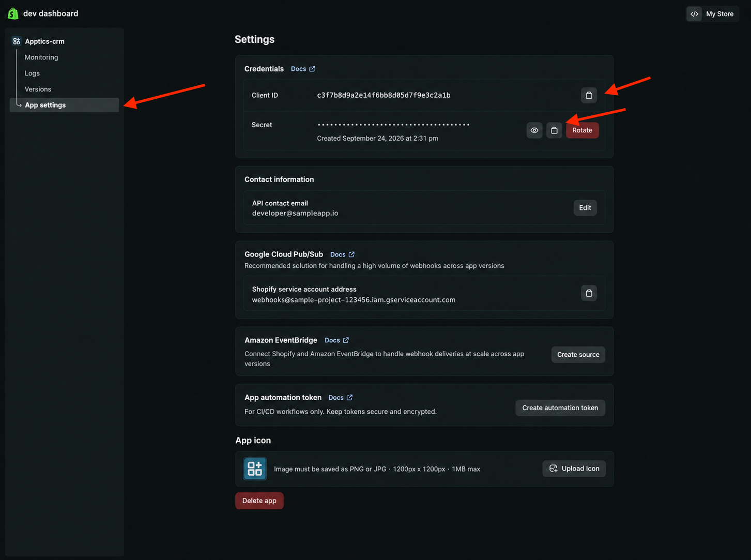Open the App automation token Docs link
Viewport: 751px width, 560px height.
coord(341,398)
